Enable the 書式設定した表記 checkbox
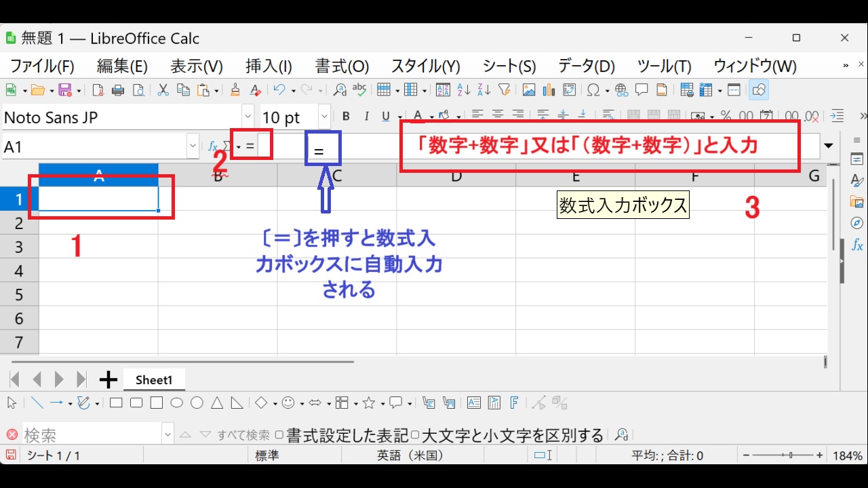The height and width of the screenshot is (488, 868). pos(279,434)
